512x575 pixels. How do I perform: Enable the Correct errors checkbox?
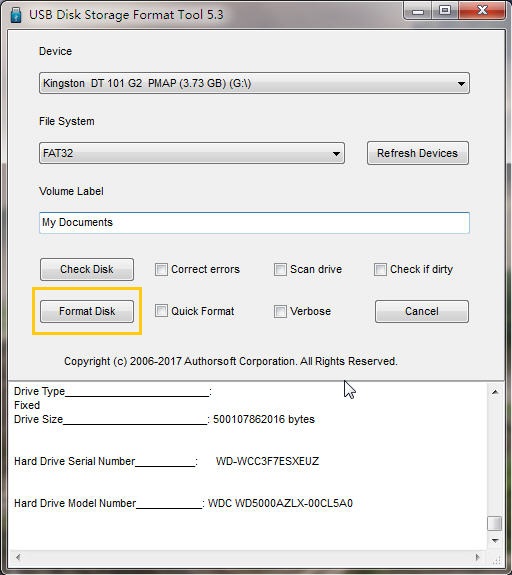tap(161, 270)
